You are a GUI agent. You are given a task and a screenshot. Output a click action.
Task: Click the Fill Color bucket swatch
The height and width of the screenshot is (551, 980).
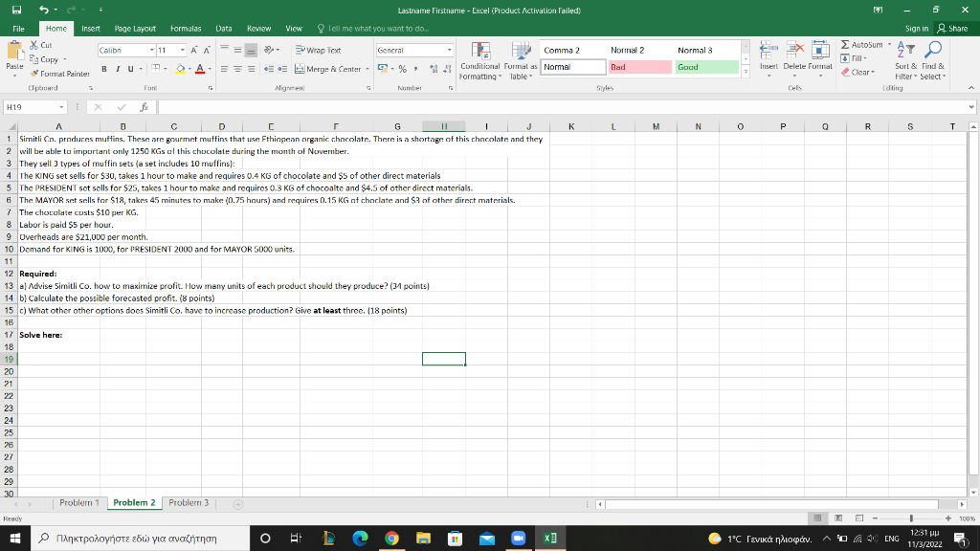coord(181,69)
